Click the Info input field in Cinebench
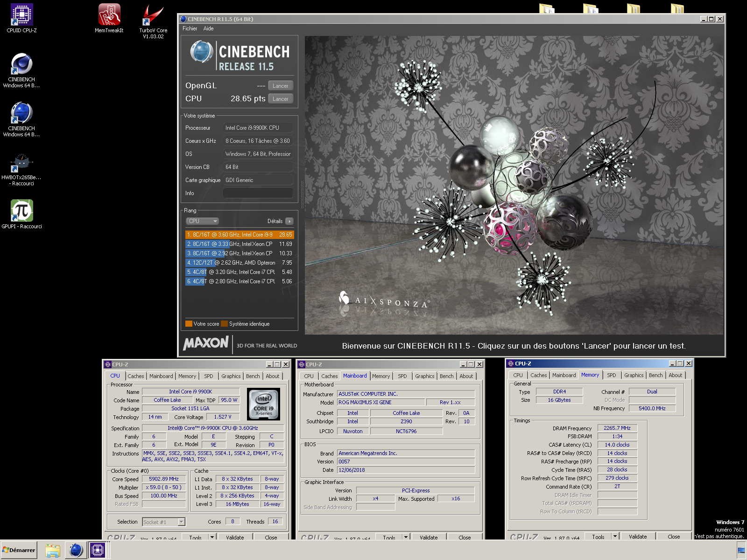Image resolution: width=747 pixels, height=560 pixels. click(258, 193)
